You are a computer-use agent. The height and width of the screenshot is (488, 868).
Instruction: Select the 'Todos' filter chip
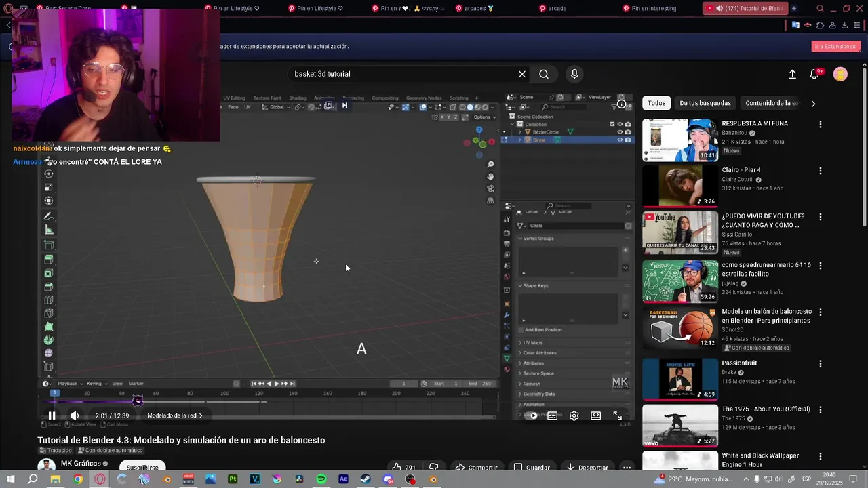point(656,103)
